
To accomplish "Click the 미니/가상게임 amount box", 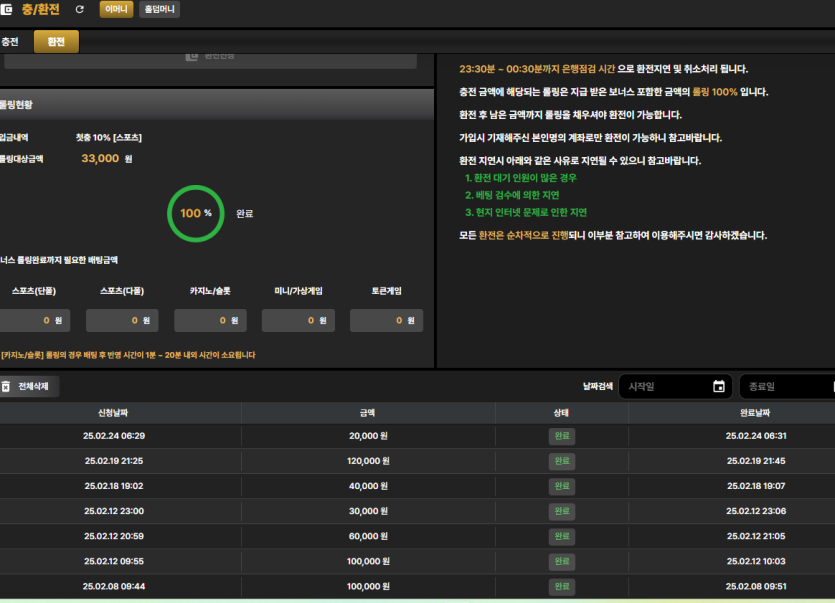I will coord(298,320).
